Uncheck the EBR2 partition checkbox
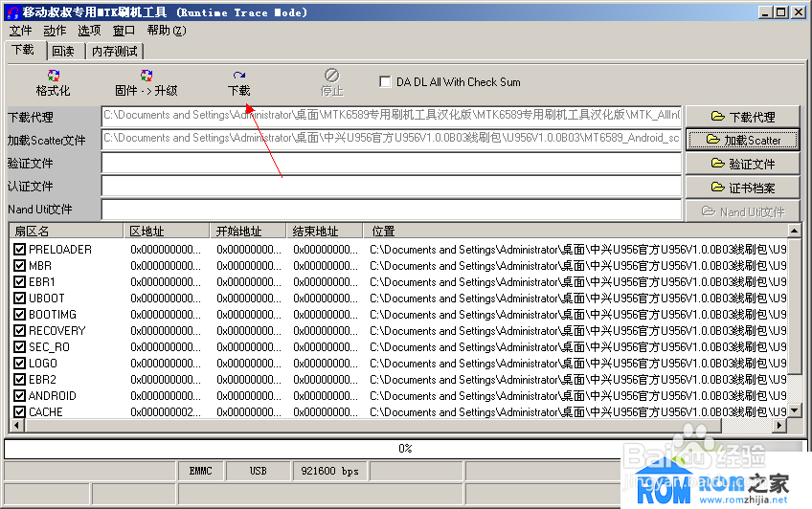 click(x=20, y=380)
